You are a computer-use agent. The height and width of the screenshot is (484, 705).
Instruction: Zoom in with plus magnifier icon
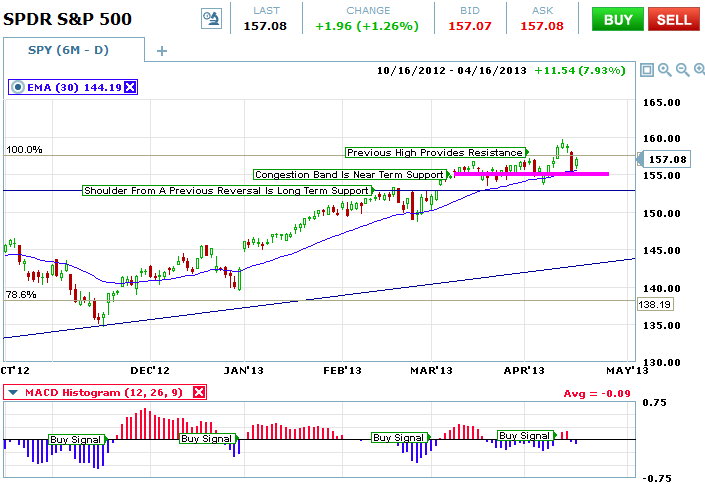tap(664, 70)
